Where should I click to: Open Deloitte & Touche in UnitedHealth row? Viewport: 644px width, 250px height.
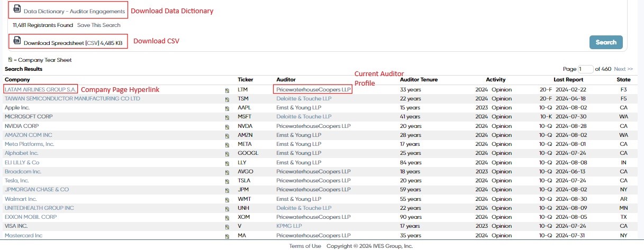[304, 208]
